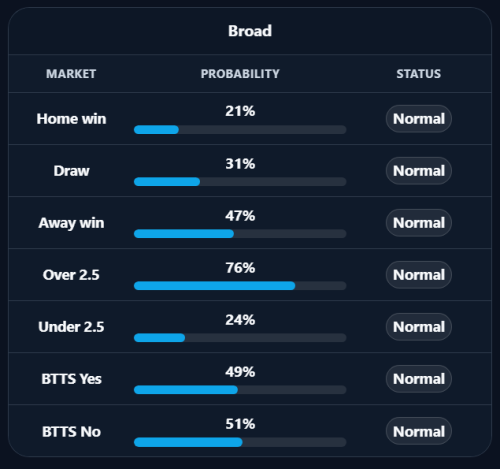Click the STATUS column header
The image size is (500, 469).
[419, 74]
